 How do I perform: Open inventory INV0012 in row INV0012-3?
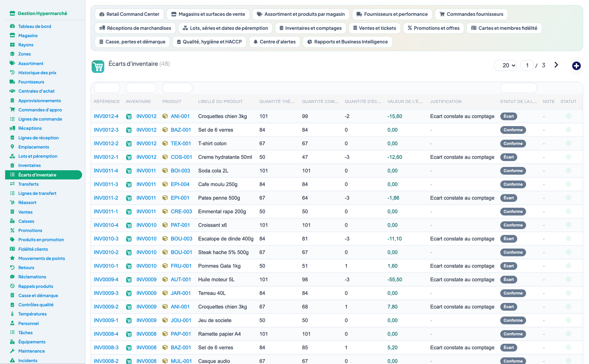(x=146, y=130)
